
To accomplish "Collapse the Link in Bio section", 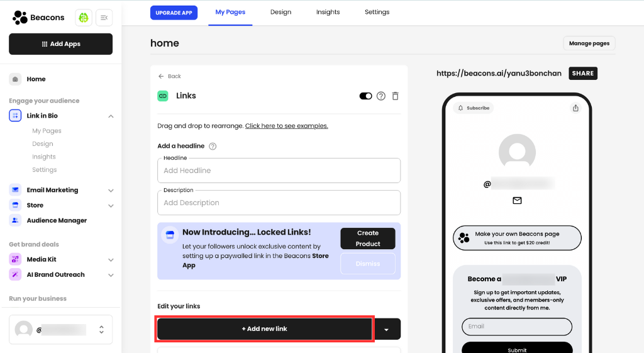I will [x=111, y=116].
